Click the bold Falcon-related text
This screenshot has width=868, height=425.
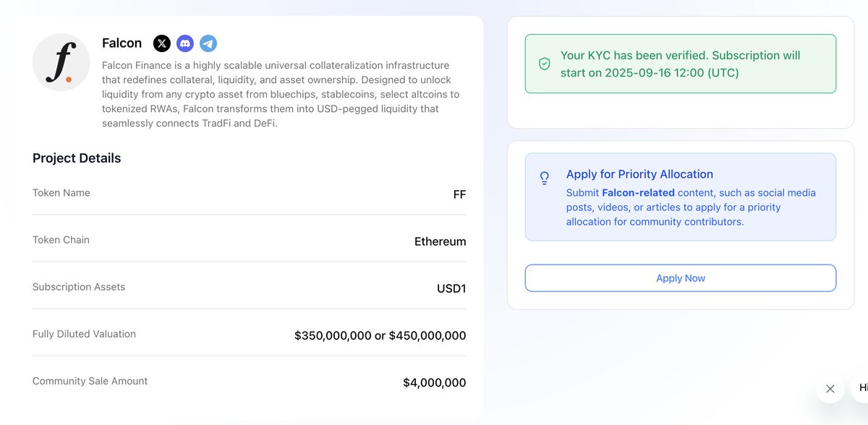point(638,193)
